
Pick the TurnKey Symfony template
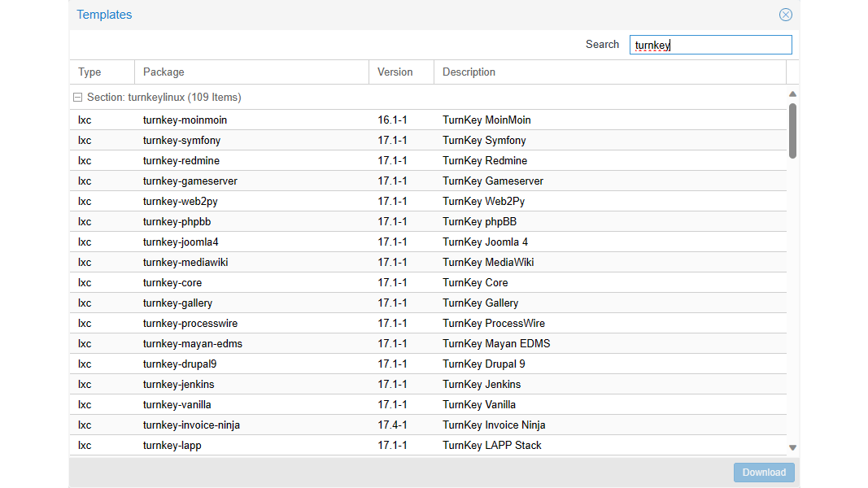484,141
